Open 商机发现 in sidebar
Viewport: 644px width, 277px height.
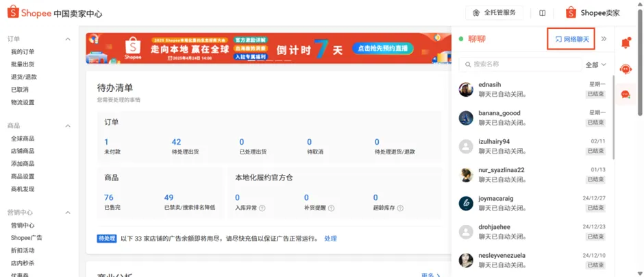click(x=23, y=189)
